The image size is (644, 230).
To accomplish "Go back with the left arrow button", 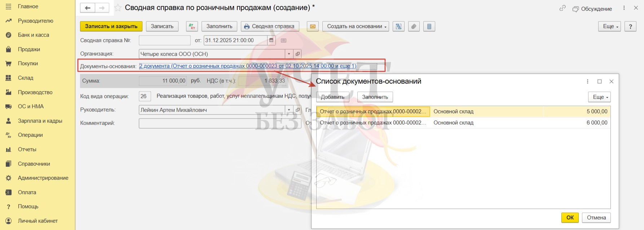I will click(x=88, y=8).
